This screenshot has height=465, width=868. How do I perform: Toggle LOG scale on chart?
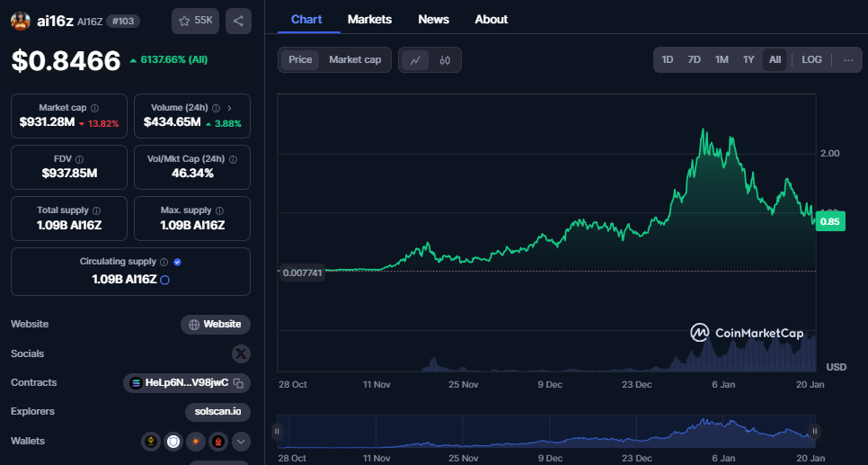coord(811,60)
